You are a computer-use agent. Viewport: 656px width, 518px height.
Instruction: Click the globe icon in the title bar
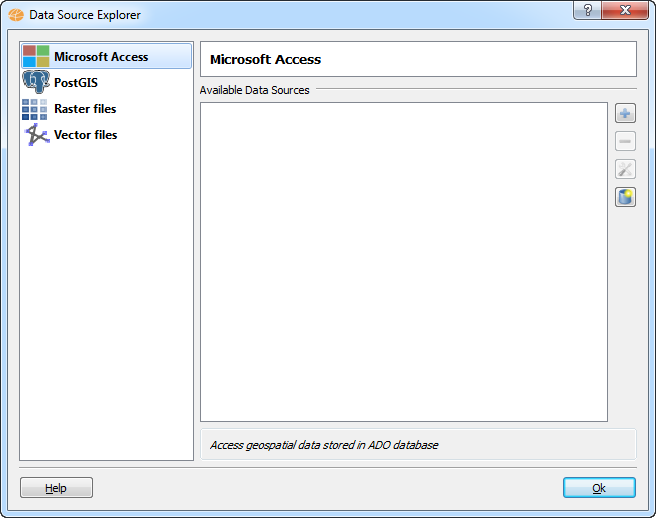pyautogui.click(x=16, y=15)
